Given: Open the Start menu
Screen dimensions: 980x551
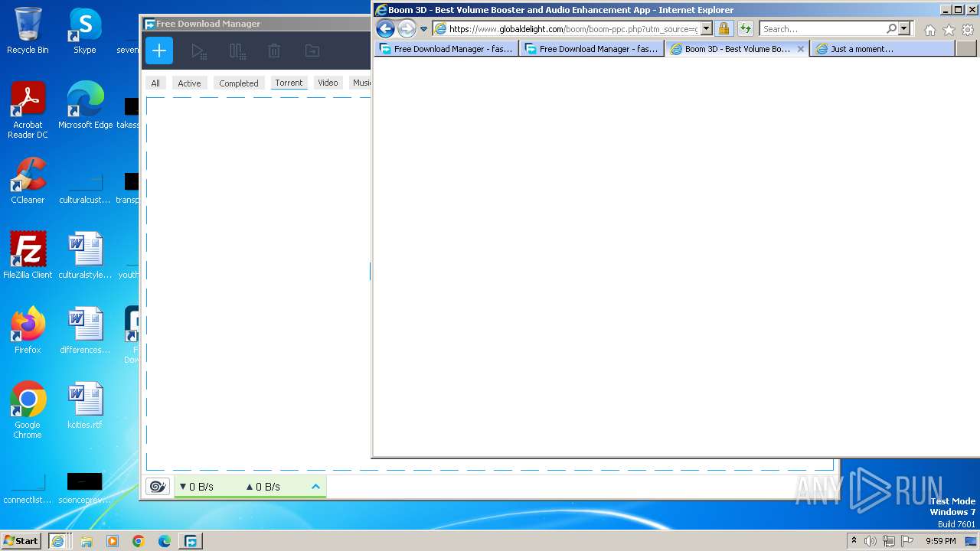Looking at the screenshot, I should [21, 540].
